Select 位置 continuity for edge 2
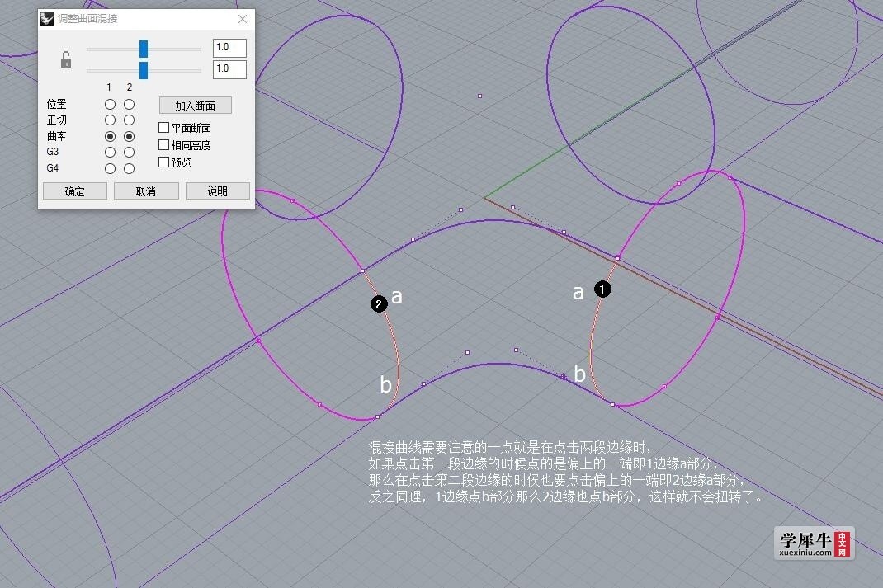Image resolution: width=883 pixels, height=588 pixels. (129, 104)
